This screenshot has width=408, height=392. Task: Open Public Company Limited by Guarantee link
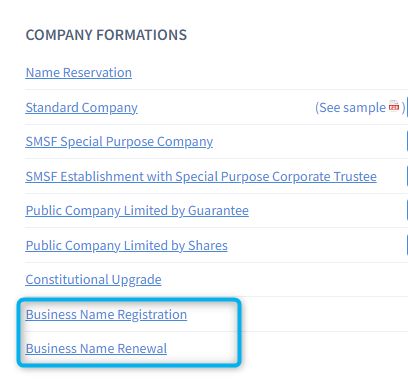(x=137, y=211)
